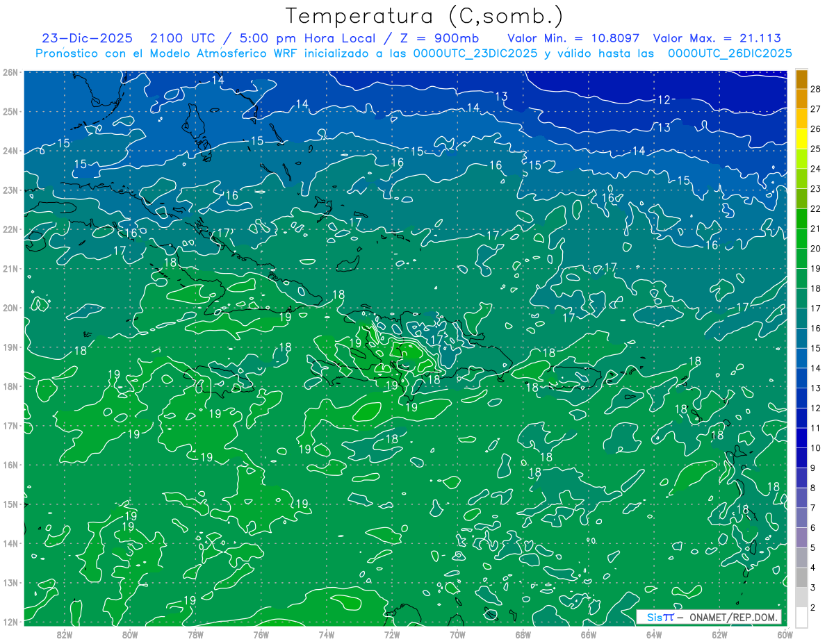
Task: Click the color scale label "11"
Action: [x=815, y=428]
